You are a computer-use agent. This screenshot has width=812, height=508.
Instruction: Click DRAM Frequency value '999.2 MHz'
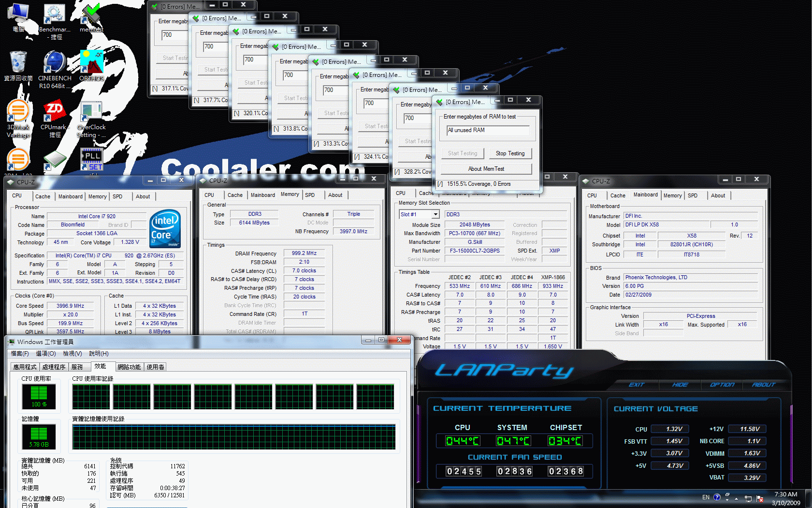point(304,253)
